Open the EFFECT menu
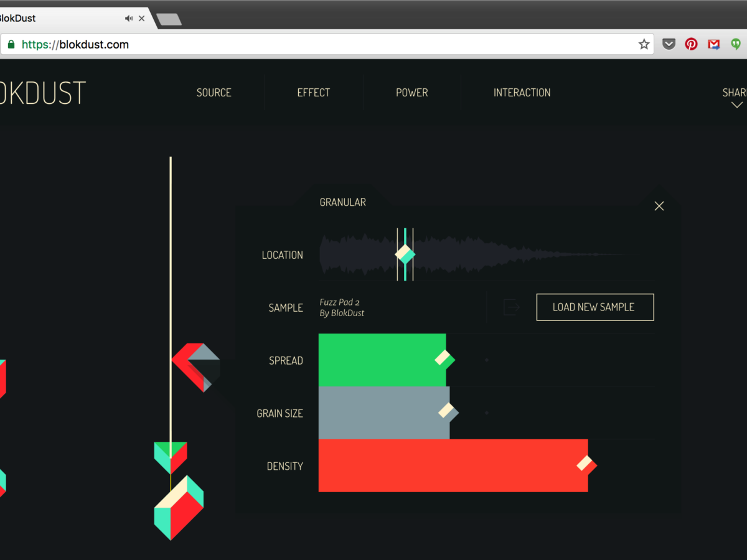Viewport: 747px width, 560px height. (x=314, y=93)
